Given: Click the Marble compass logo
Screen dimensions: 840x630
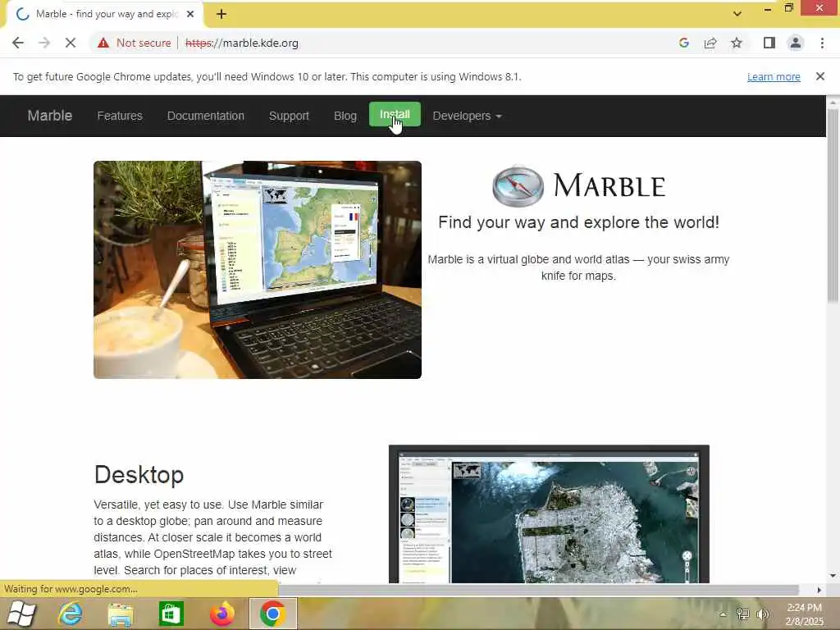Looking at the screenshot, I should point(518,186).
